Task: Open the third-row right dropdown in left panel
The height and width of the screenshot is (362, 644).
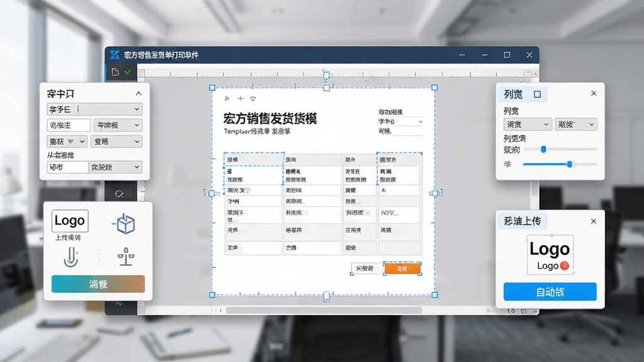Action: pos(116,141)
